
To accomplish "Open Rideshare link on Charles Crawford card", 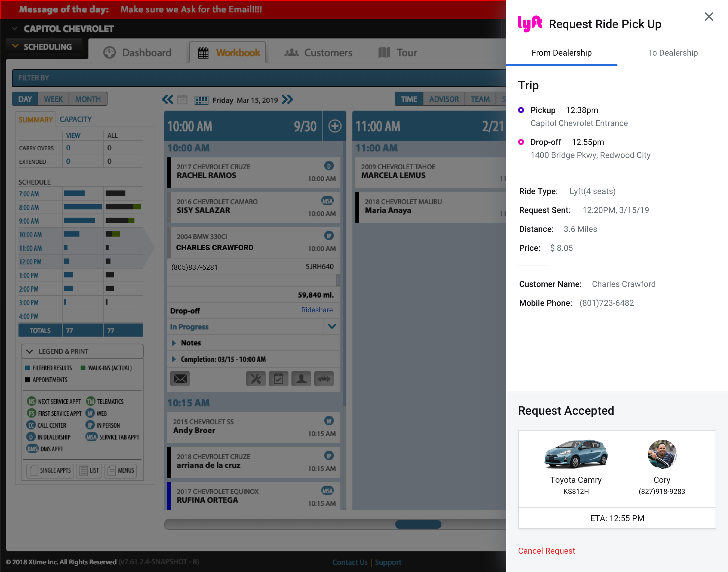I will pyautogui.click(x=317, y=310).
